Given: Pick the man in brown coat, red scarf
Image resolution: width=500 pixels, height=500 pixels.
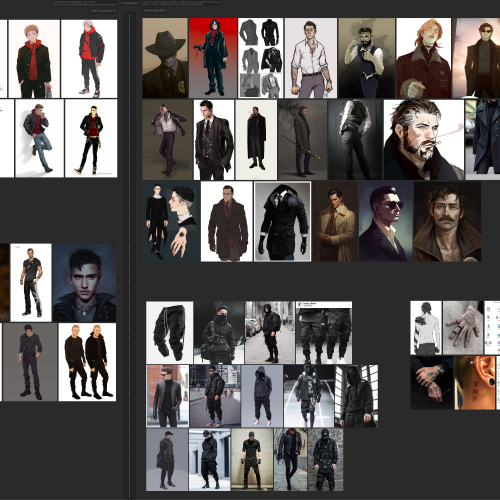Looking at the screenshot, I should click(227, 221).
